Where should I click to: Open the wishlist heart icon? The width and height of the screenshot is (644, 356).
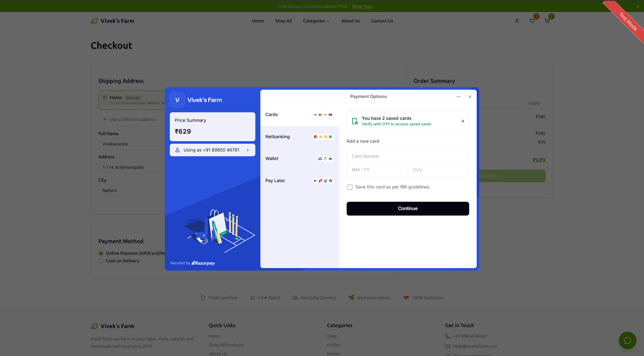click(x=532, y=21)
